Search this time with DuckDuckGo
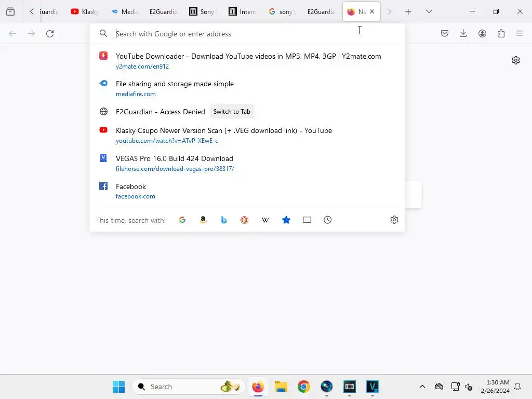Image resolution: width=532 pixels, height=399 pixels. point(244,220)
